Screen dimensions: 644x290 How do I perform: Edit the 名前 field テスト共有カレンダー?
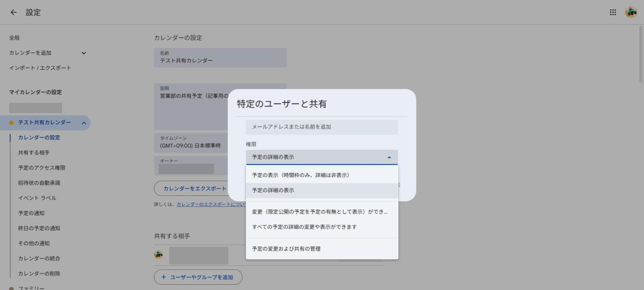[220, 58]
